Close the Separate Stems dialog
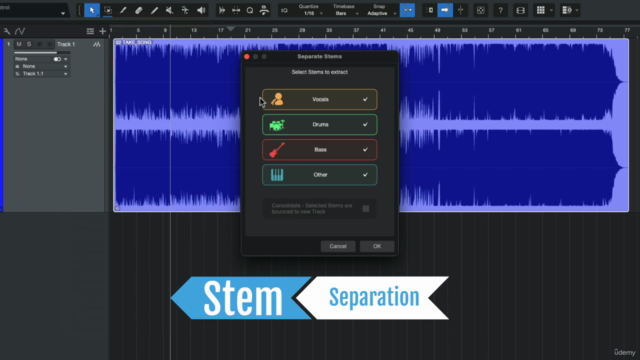Viewport: 640px width, 360px height. (x=247, y=57)
